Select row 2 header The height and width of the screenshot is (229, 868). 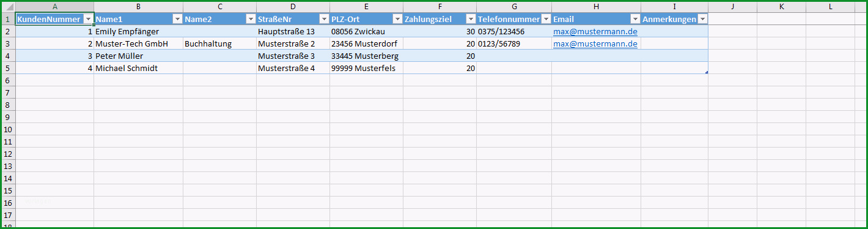(9, 31)
